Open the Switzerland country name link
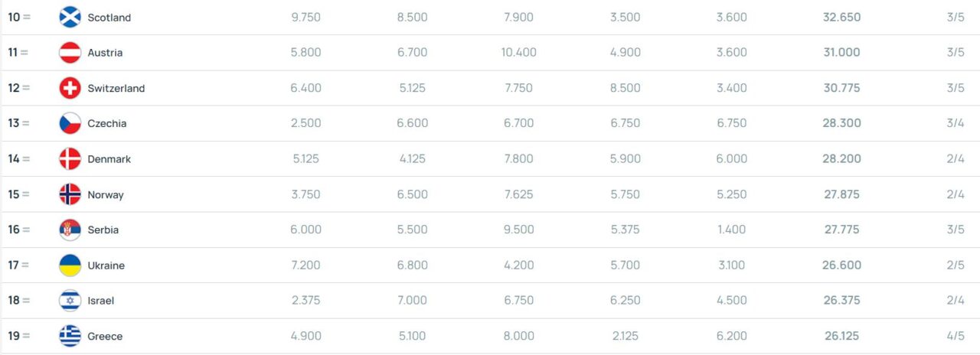 116,88
